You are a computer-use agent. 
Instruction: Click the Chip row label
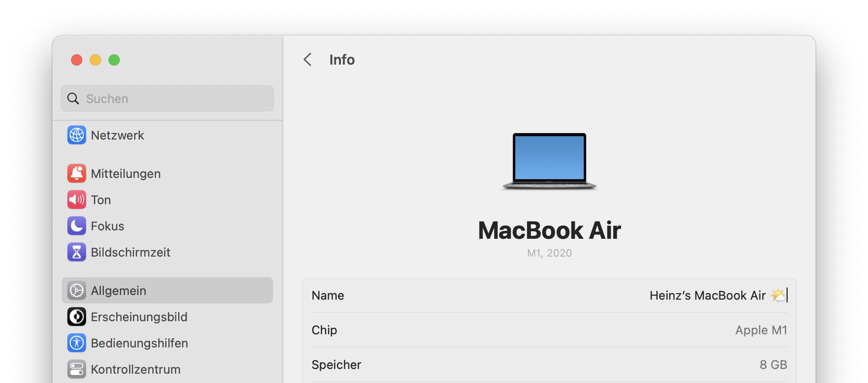click(324, 330)
